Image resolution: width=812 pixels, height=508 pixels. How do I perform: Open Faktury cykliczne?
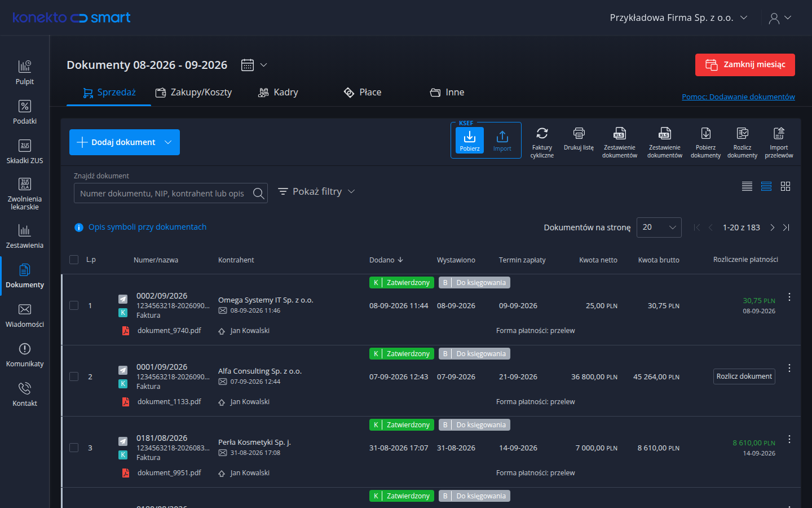(542, 142)
